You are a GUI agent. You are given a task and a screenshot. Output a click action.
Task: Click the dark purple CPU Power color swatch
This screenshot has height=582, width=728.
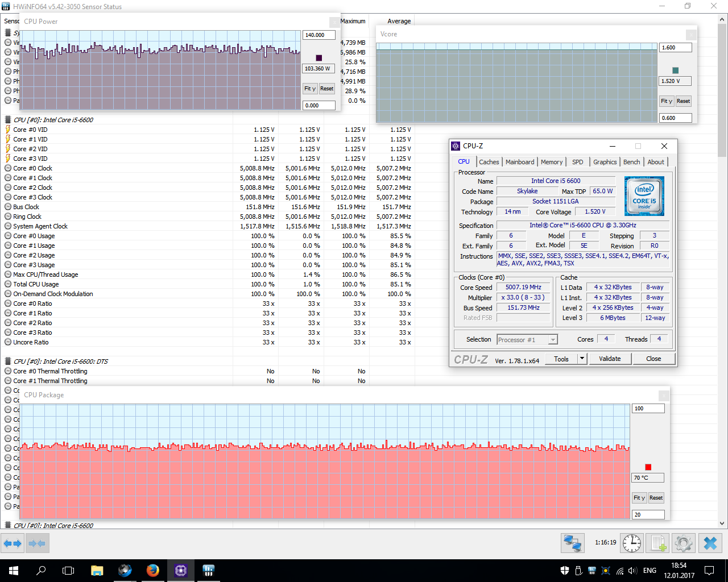[x=319, y=58]
